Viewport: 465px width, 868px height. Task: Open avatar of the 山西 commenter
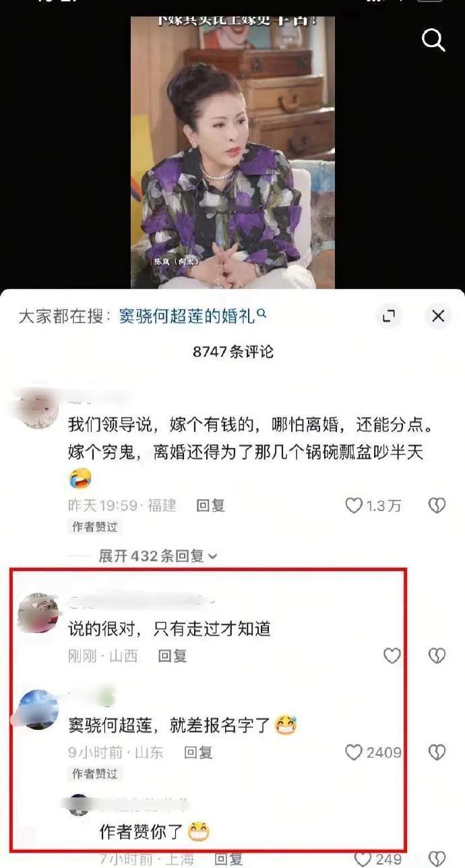pos(38,613)
